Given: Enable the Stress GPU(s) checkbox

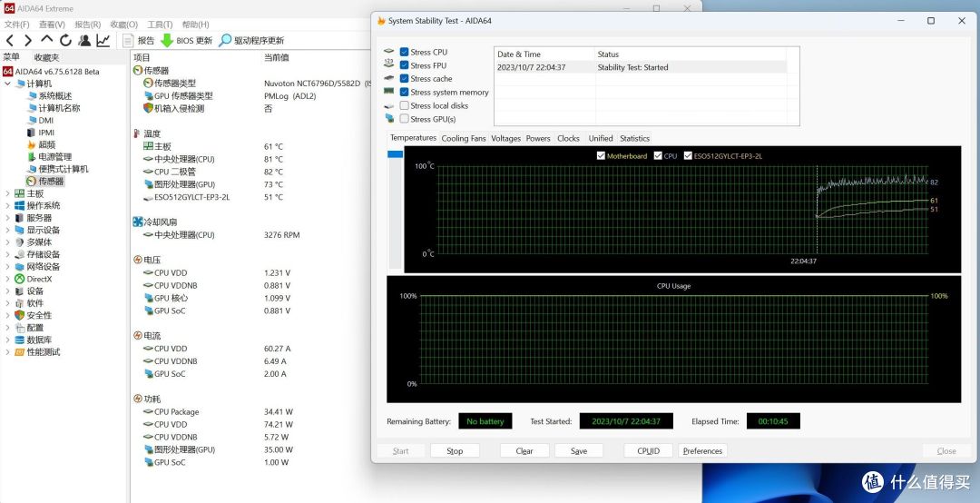Looking at the screenshot, I should click(405, 119).
